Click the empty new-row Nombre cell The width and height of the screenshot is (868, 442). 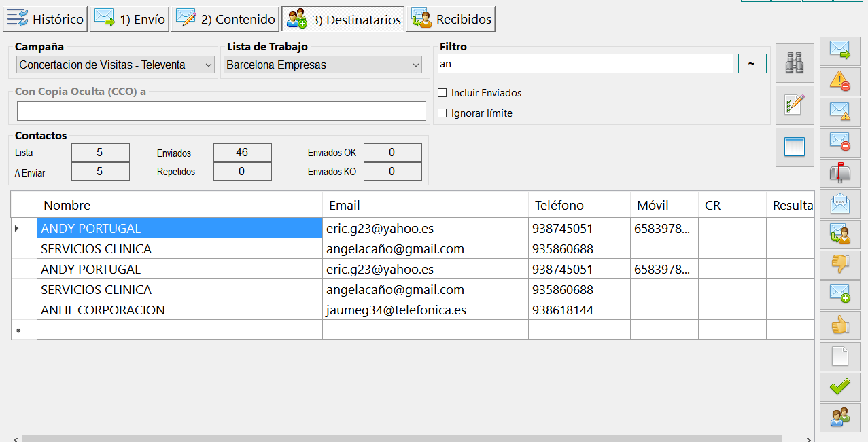[x=180, y=330]
